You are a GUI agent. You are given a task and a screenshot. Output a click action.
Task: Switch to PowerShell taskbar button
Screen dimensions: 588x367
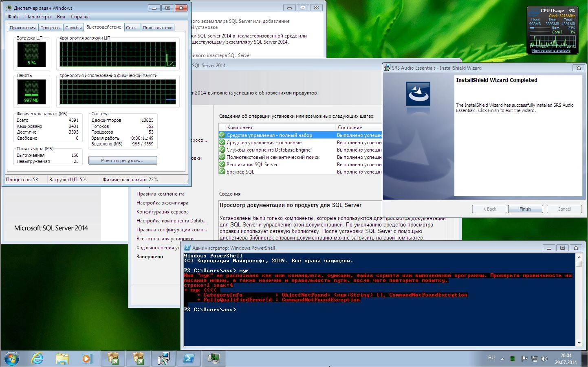tap(189, 358)
